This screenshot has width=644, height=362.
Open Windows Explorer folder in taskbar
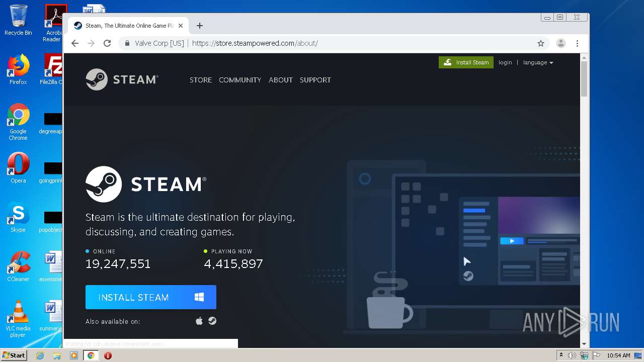click(x=57, y=355)
